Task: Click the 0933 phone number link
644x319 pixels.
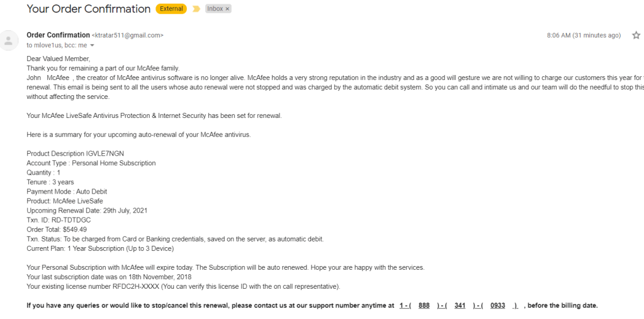Action: (x=497, y=305)
